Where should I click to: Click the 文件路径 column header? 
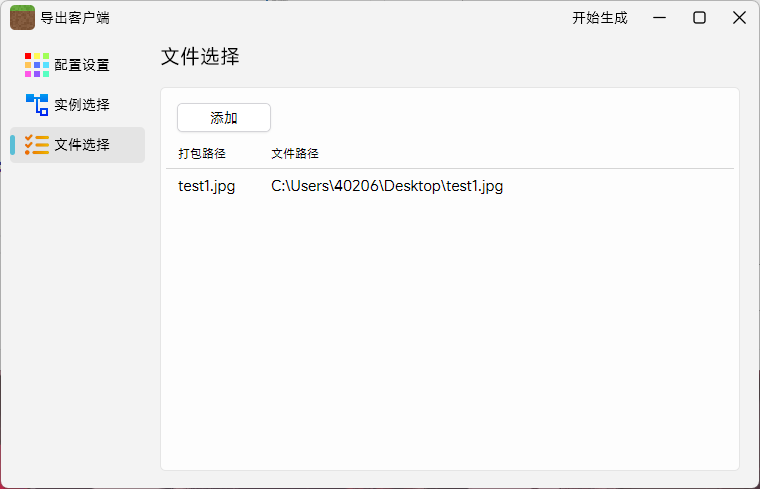point(295,154)
